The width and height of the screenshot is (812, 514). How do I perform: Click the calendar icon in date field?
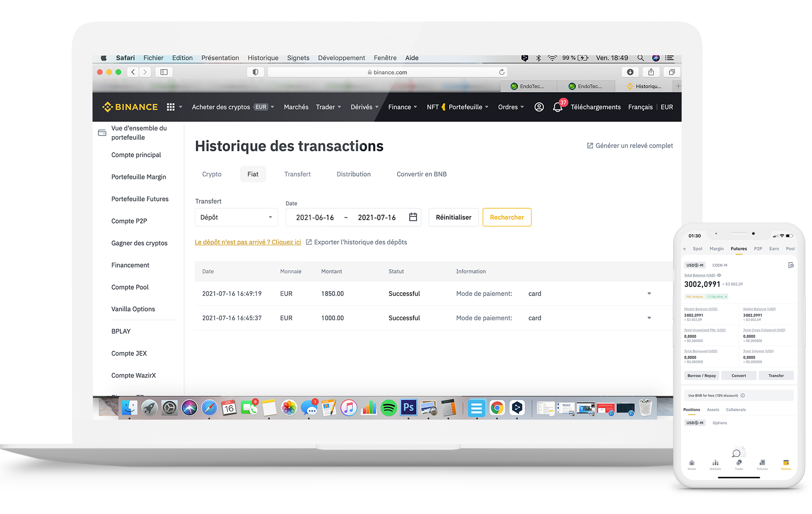[x=413, y=217]
